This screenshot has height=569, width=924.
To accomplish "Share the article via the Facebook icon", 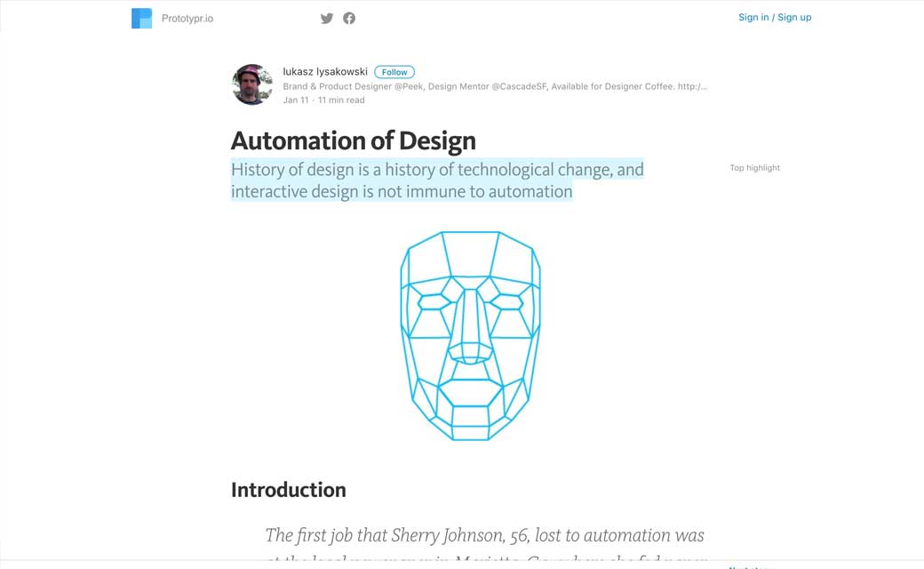I will pyautogui.click(x=349, y=18).
